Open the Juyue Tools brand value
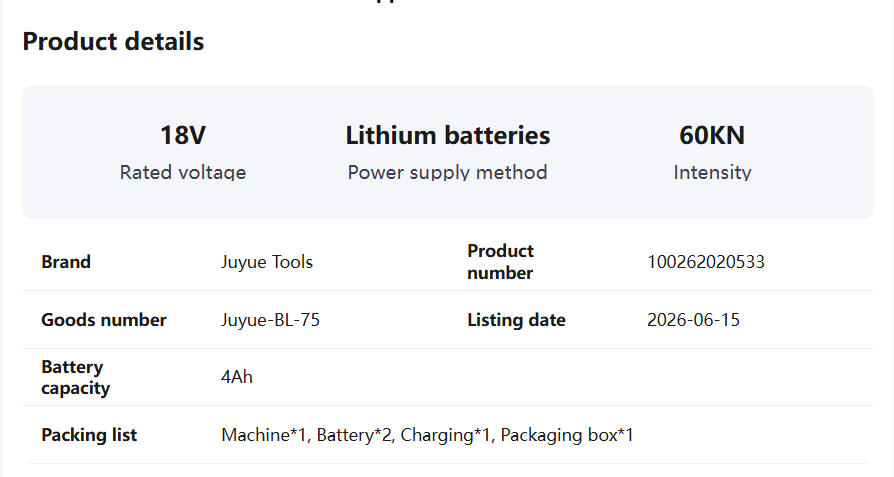Viewport: 894px width, 477px height. click(x=267, y=262)
